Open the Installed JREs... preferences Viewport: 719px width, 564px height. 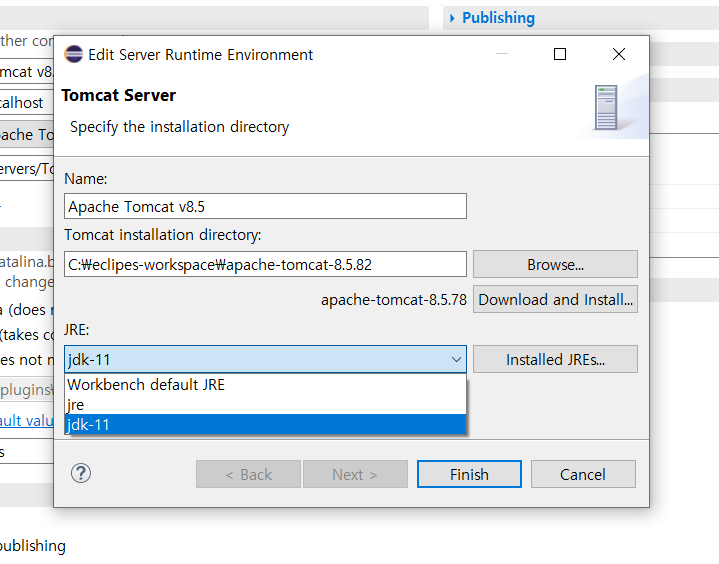555,360
